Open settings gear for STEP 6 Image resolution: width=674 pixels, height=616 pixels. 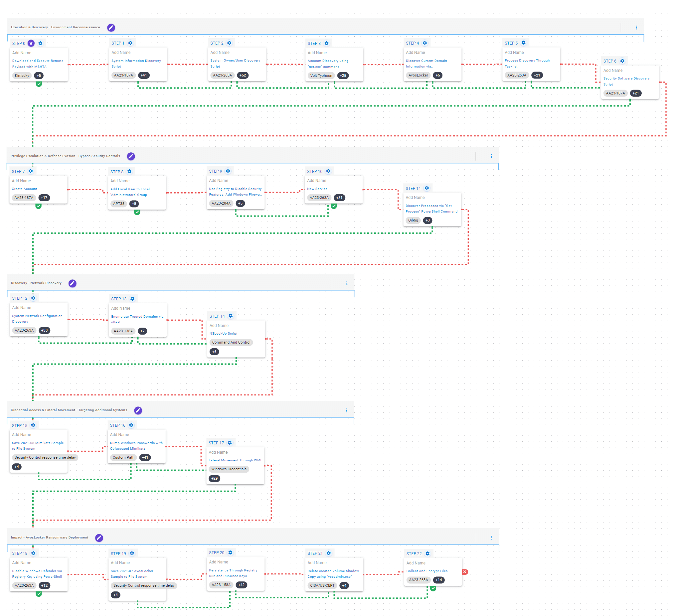pyautogui.click(x=622, y=61)
